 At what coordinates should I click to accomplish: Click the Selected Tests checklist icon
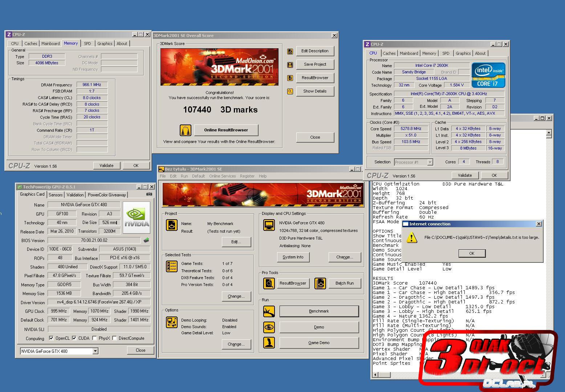[172, 266]
